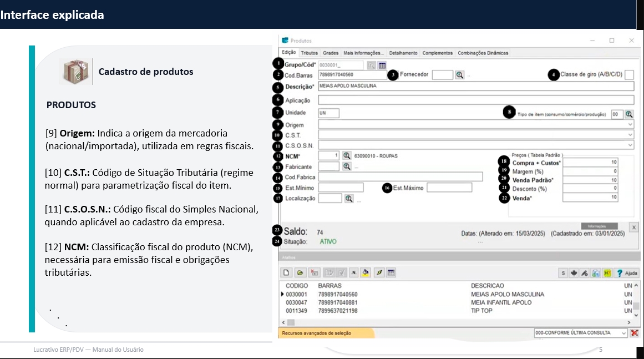Expand the Origem dropdown

point(630,125)
